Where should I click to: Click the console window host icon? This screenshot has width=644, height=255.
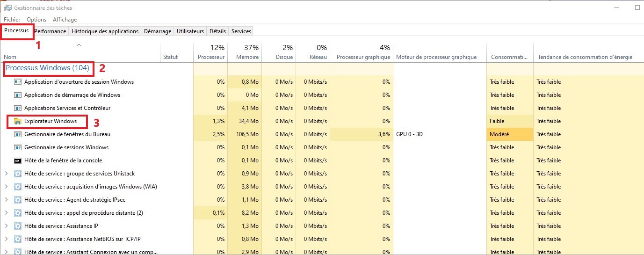(18, 160)
